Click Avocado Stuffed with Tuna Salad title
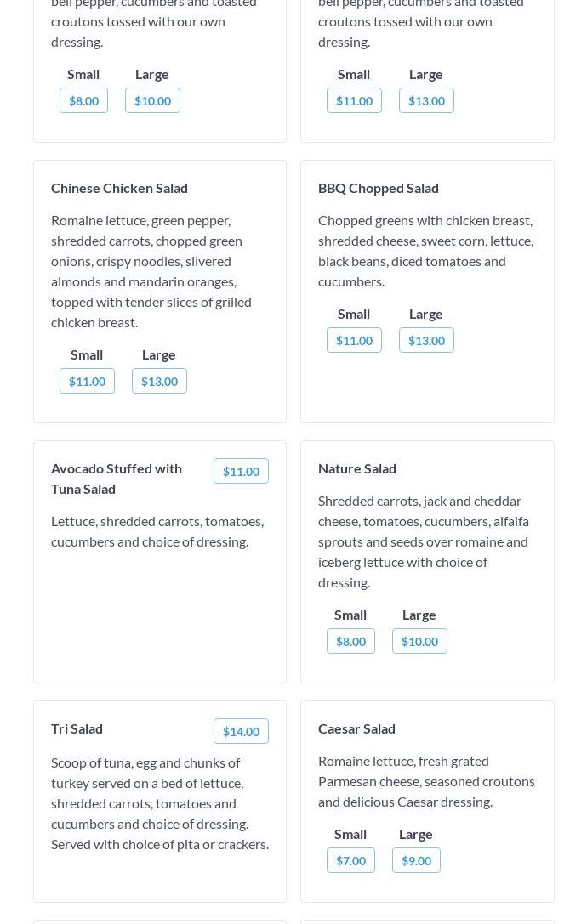587x924 pixels. (117, 479)
